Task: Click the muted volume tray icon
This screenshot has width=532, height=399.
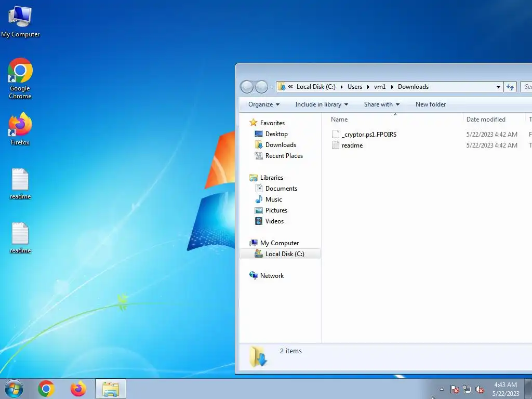Action: [x=480, y=389]
